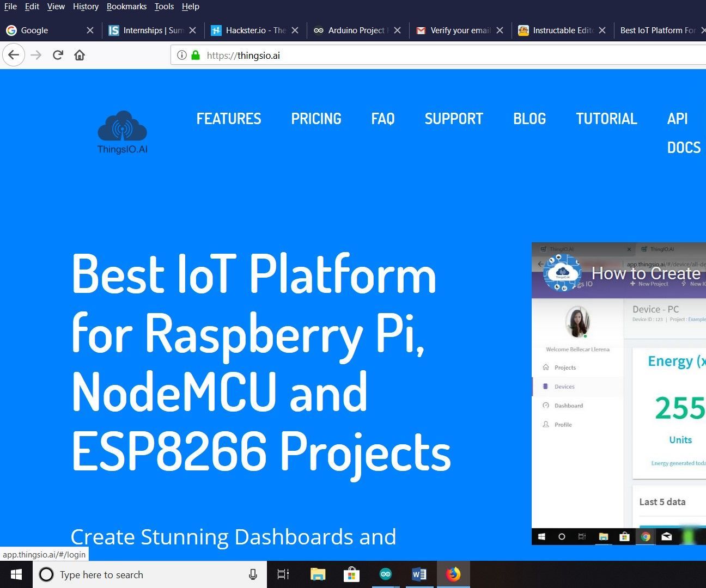Open Task View from the taskbar
The width and height of the screenshot is (706, 588).
[283, 574]
